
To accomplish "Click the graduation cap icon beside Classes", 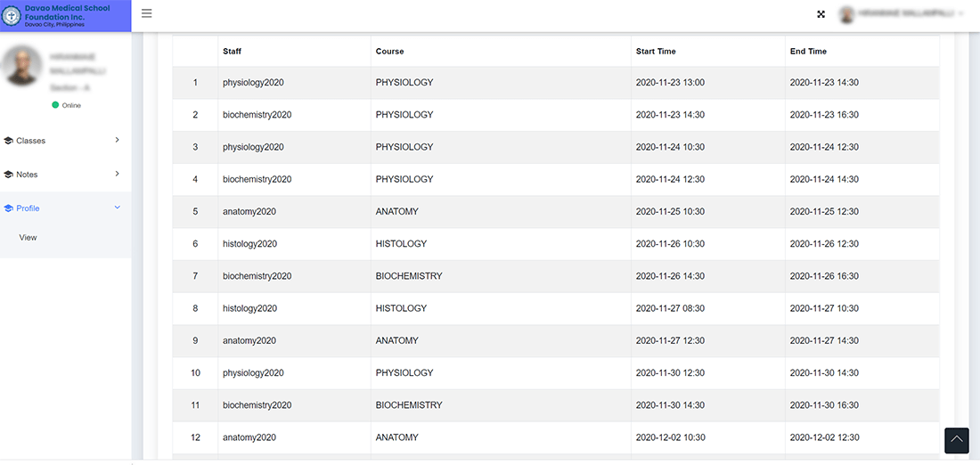I will click(8, 141).
